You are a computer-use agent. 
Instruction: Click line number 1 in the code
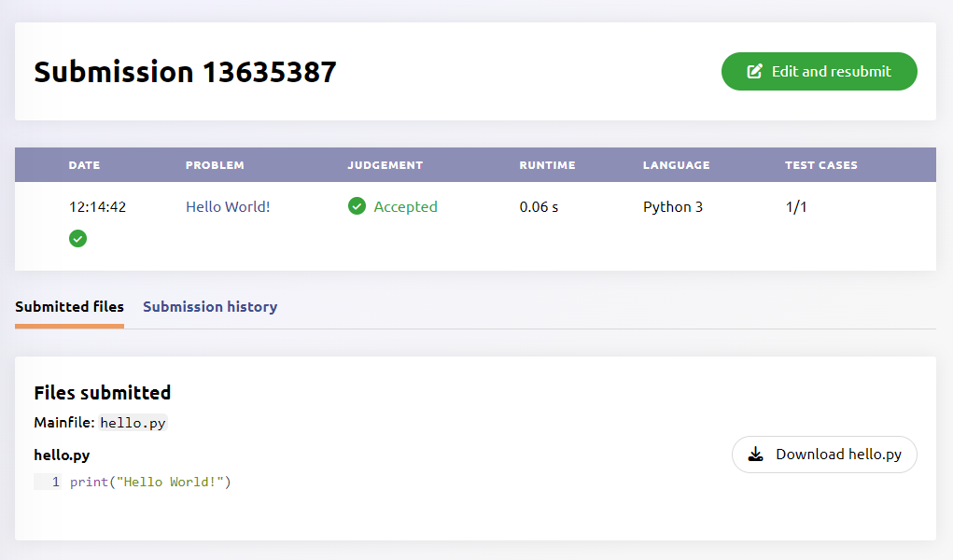56,483
